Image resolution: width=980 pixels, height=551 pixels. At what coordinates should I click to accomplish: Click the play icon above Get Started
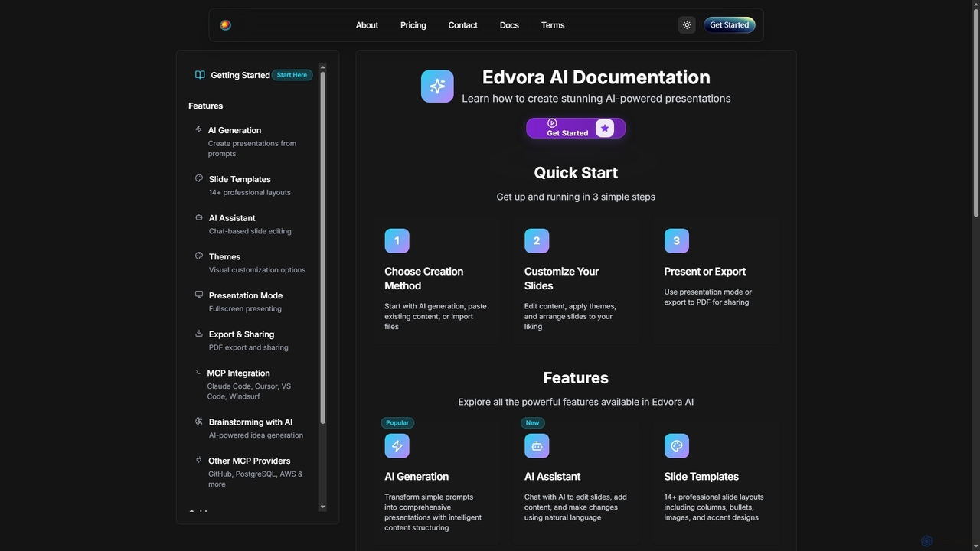coord(552,122)
